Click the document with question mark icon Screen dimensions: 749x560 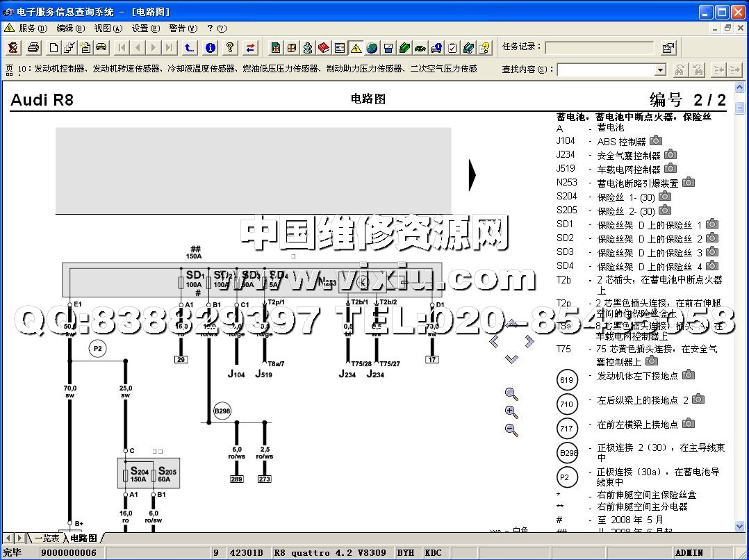tap(485, 47)
